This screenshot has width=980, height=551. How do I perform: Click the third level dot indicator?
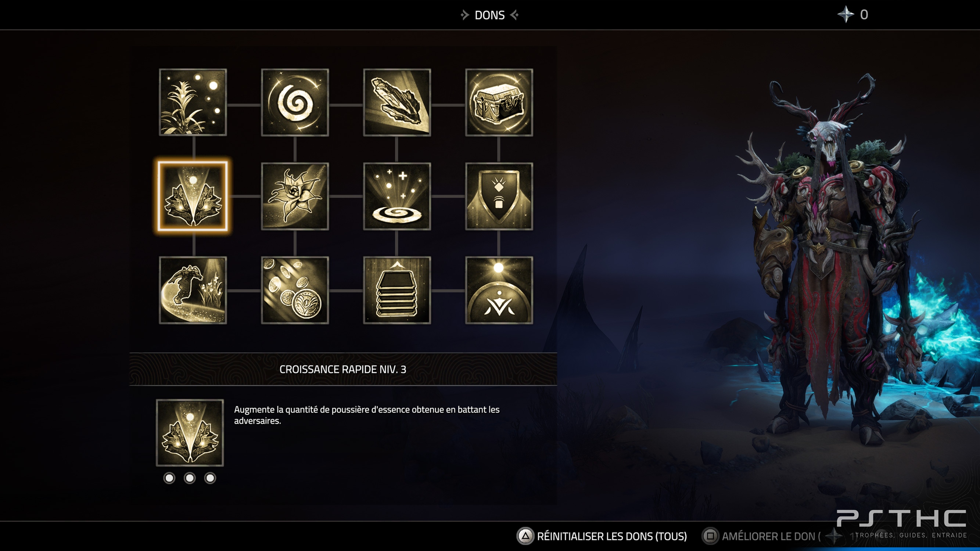(210, 478)
